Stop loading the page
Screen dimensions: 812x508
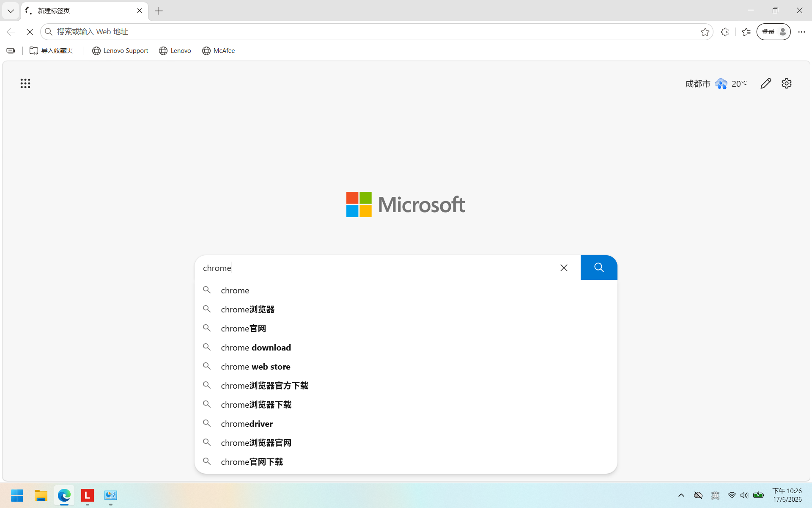coord(30,32)
